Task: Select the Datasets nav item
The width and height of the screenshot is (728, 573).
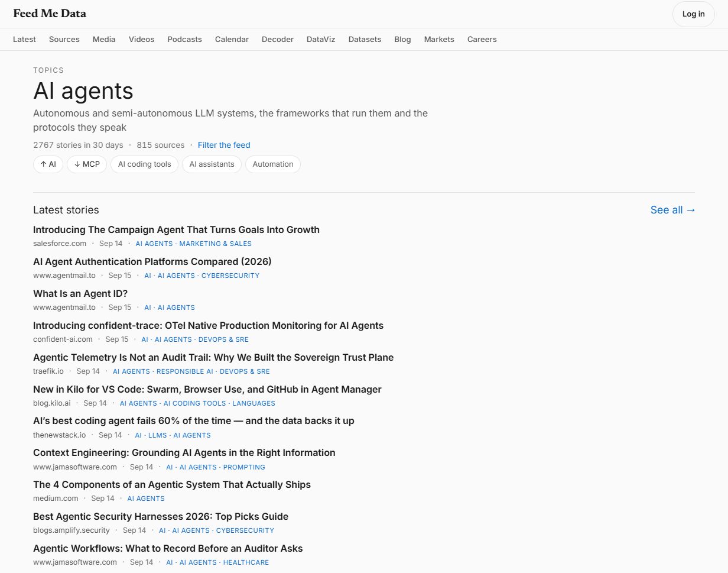Action: pos(365,39)
